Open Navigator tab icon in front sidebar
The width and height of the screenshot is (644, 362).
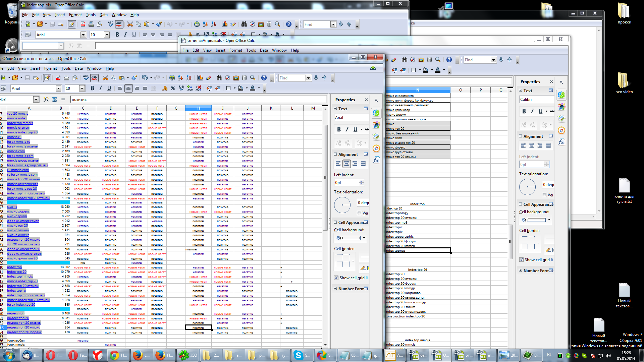376,148
